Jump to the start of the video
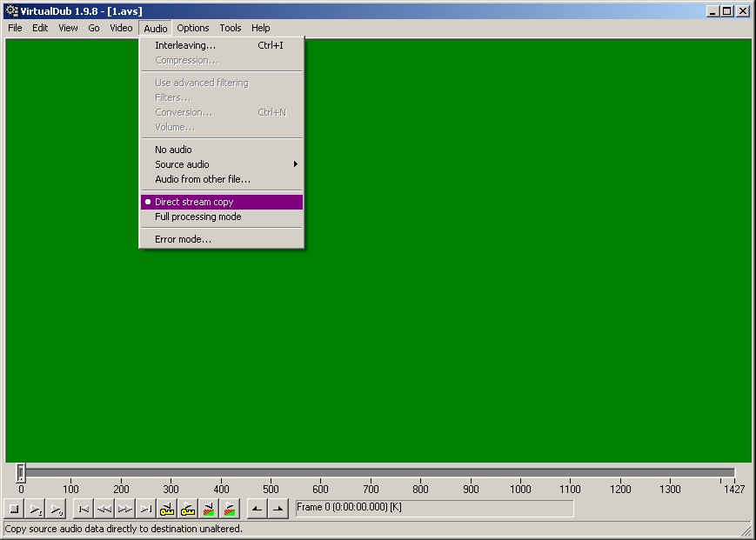This screenshot has height=540, width=756. (x=84, y=509)
